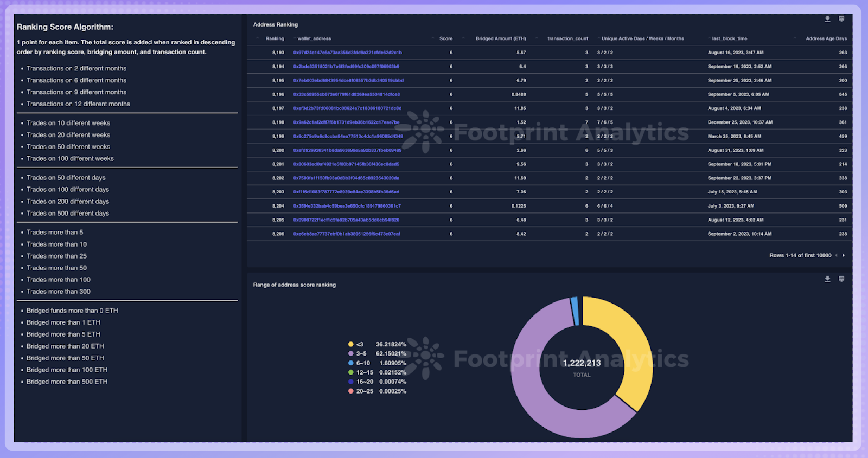Click the sort caret beside the Ranking column
This screenshot has height=458, width=868.
pos(258,38)
